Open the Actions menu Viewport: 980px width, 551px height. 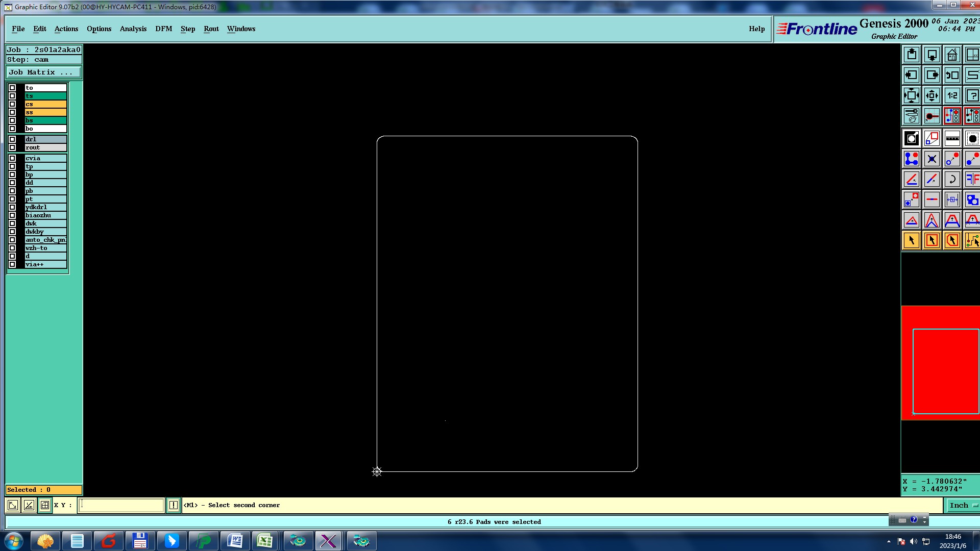click(x=66, y=29)
